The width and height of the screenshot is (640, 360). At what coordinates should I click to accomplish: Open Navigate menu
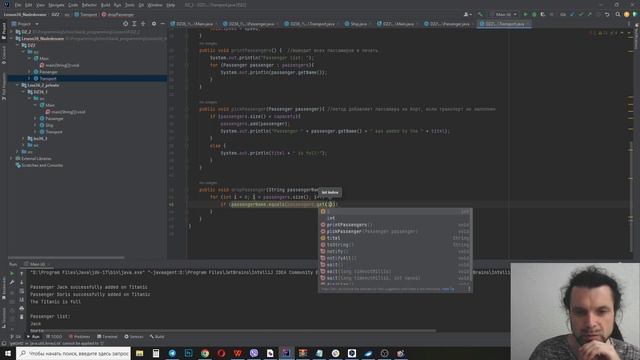pyautogui.click(x=56, y=5)
